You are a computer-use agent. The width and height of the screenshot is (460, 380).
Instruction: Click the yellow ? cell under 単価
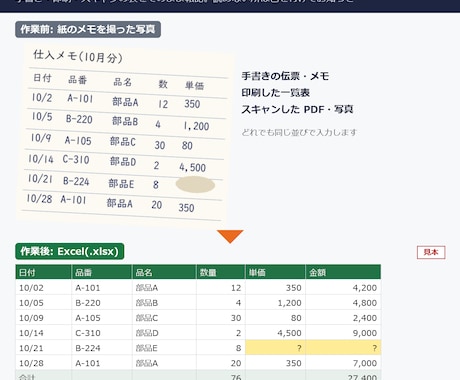click(x=275, y=348)
